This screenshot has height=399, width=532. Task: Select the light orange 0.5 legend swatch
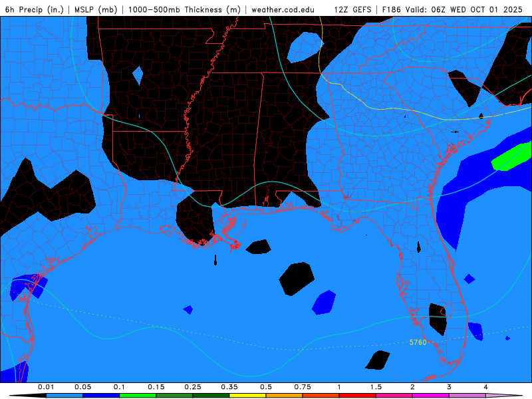(285, 396)
